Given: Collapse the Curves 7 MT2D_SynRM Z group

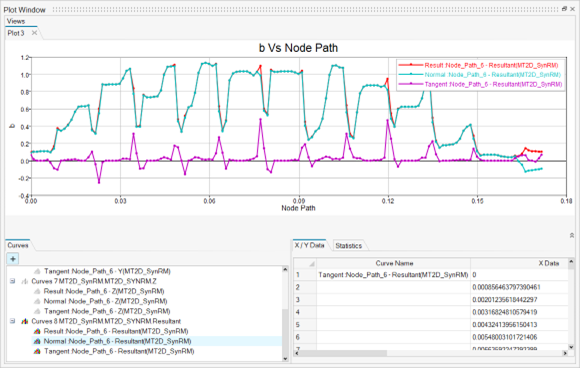Looking at the screenshot, I should 13,281.
